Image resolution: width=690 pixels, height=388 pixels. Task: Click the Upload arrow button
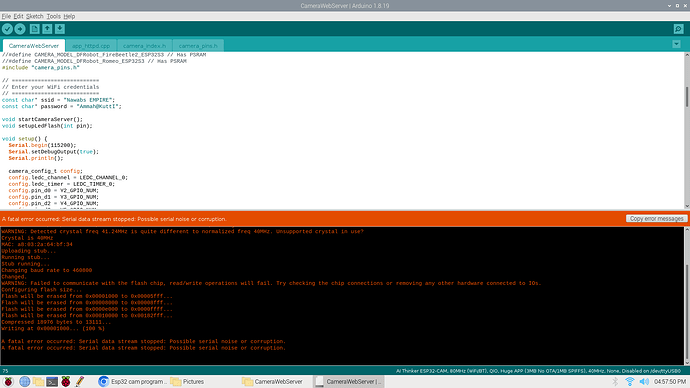20,29
